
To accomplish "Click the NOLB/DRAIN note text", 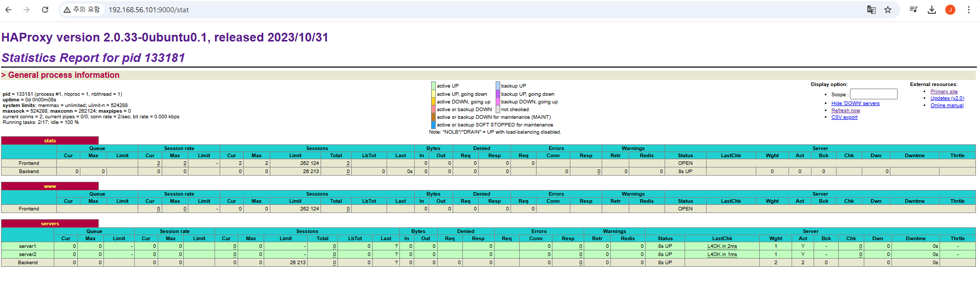I will click(x=495, y=132).
